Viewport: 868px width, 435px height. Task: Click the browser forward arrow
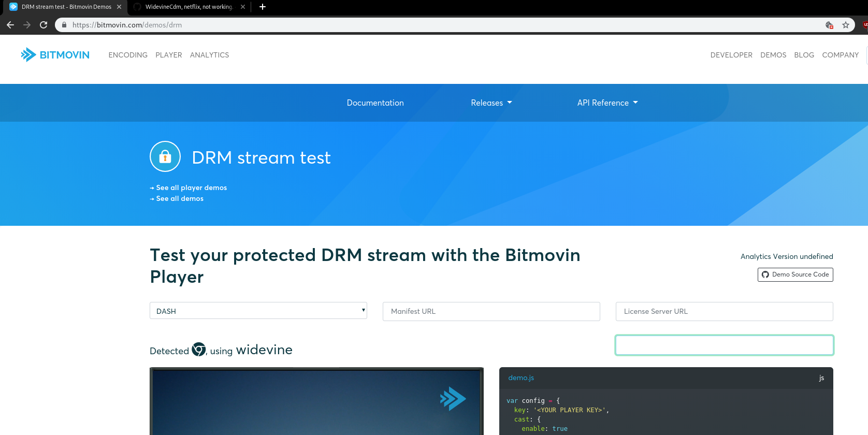coord(27,25)
